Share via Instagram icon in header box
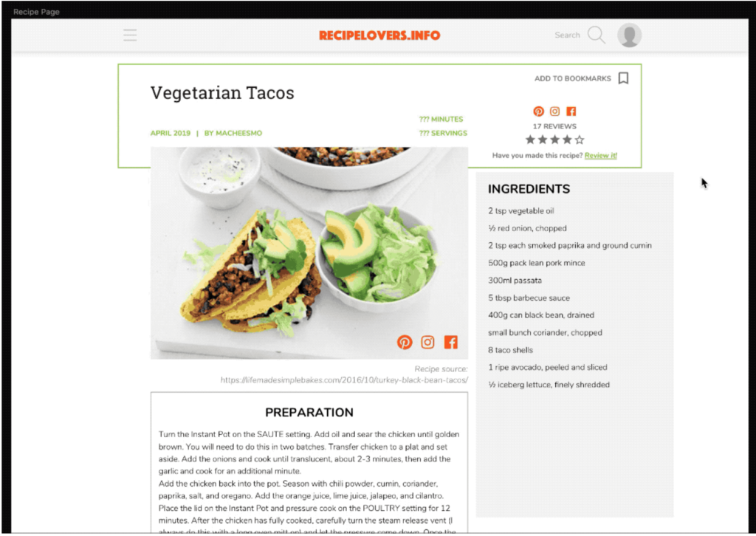Image resolution: width=756 pixels, height=536 pixels. [x=555, y=111]
